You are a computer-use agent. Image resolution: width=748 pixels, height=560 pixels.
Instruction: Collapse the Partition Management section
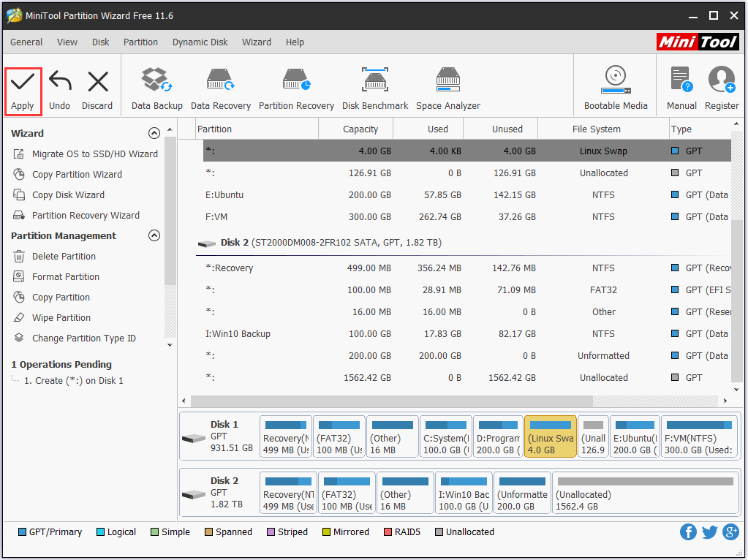(x=154, y=235)
